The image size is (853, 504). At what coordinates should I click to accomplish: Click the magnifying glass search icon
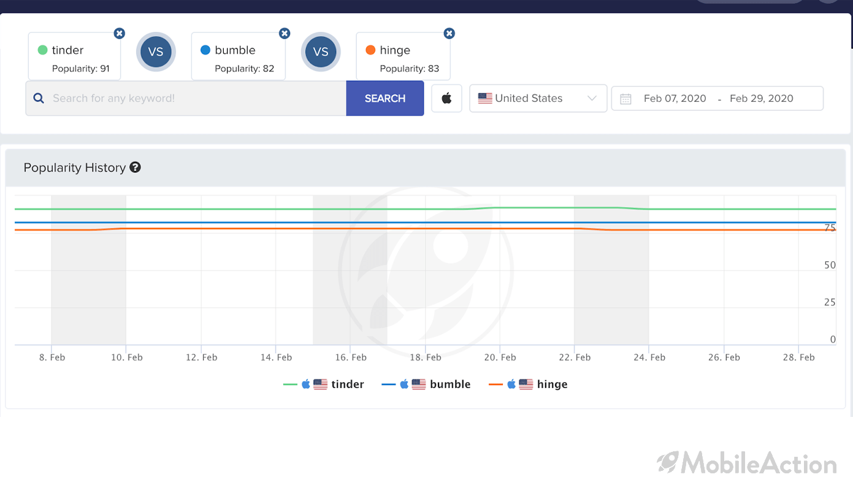(x=39, y=98)
